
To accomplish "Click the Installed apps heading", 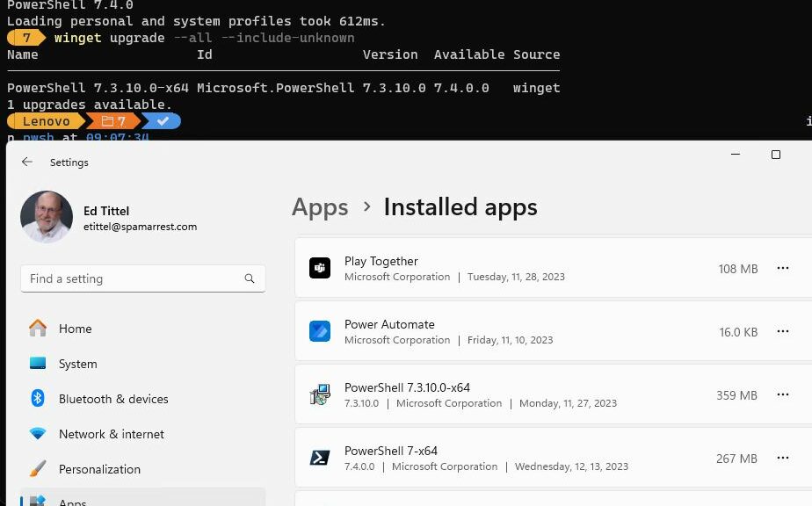I will pyautogui.click(x=460, y=206).
